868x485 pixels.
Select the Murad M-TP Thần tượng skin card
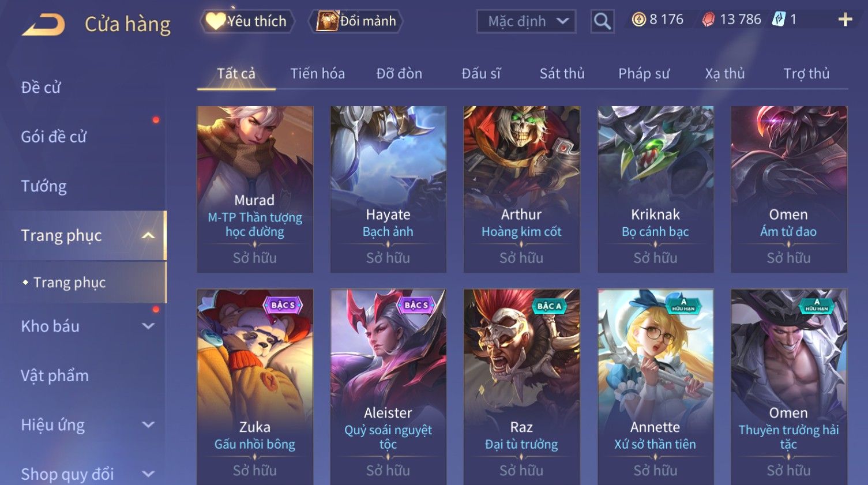coord(255,189)
